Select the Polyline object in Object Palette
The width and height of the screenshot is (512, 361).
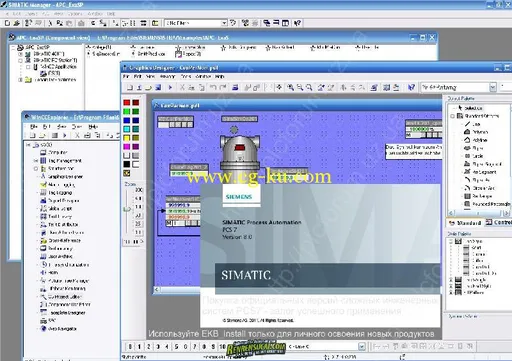(x=476, y=140)
